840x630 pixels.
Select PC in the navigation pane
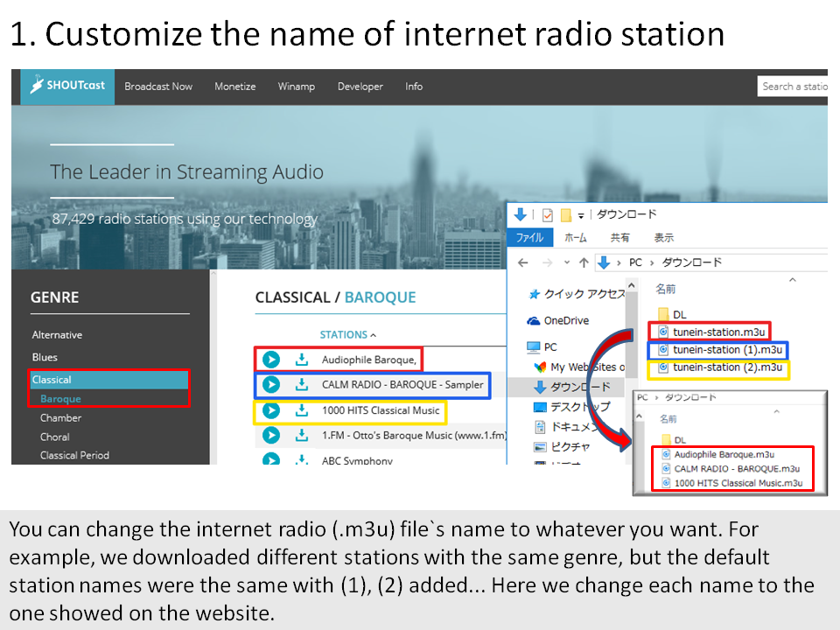542,347
